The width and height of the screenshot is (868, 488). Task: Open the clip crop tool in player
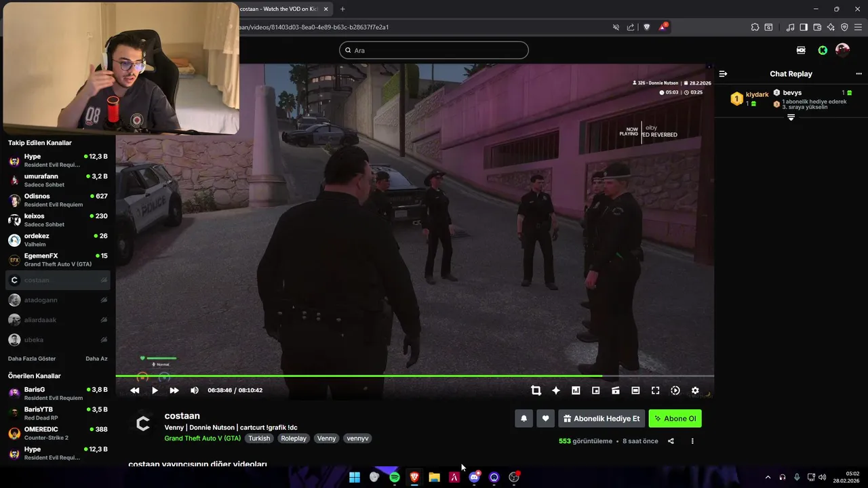click(536, 390)
